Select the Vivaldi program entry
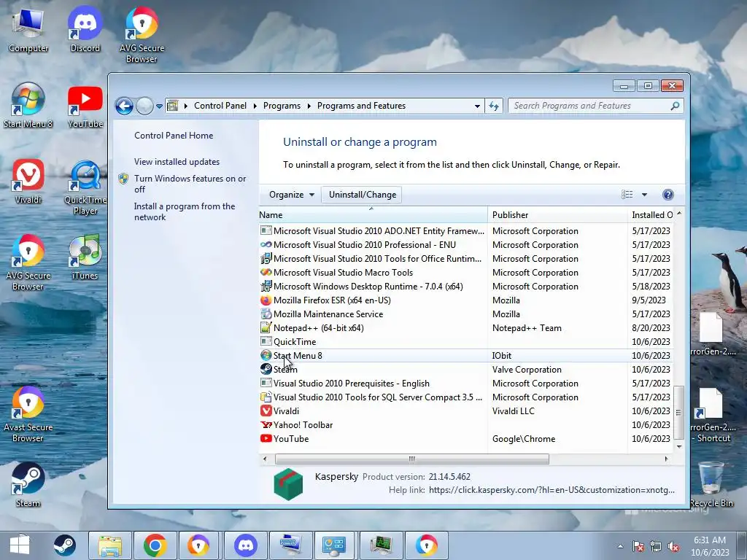Viewport: 747px width, 560px height. pyautogui.click(x=466, y=411)
